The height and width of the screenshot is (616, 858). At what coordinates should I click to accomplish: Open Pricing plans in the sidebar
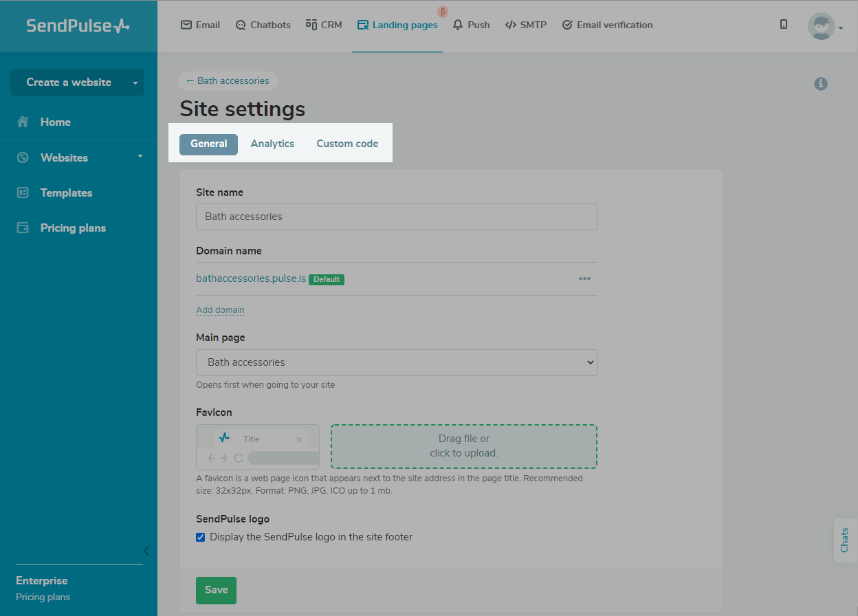74,228
